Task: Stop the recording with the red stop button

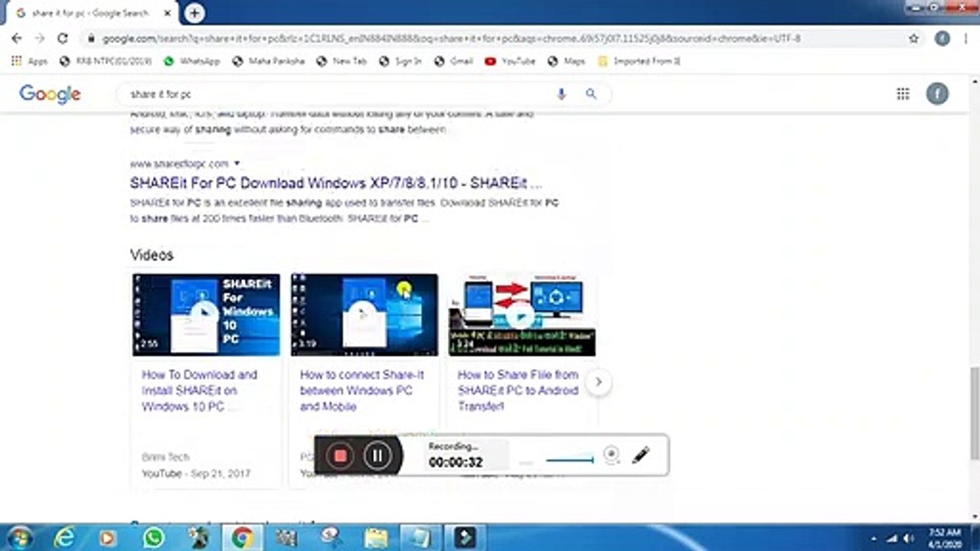Action: [x=341, y=456]
